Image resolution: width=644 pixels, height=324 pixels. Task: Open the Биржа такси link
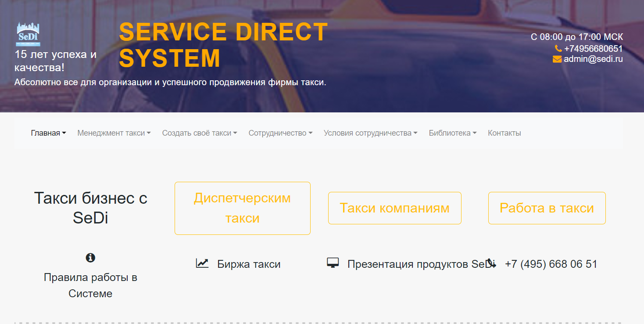tap(249, 264)
